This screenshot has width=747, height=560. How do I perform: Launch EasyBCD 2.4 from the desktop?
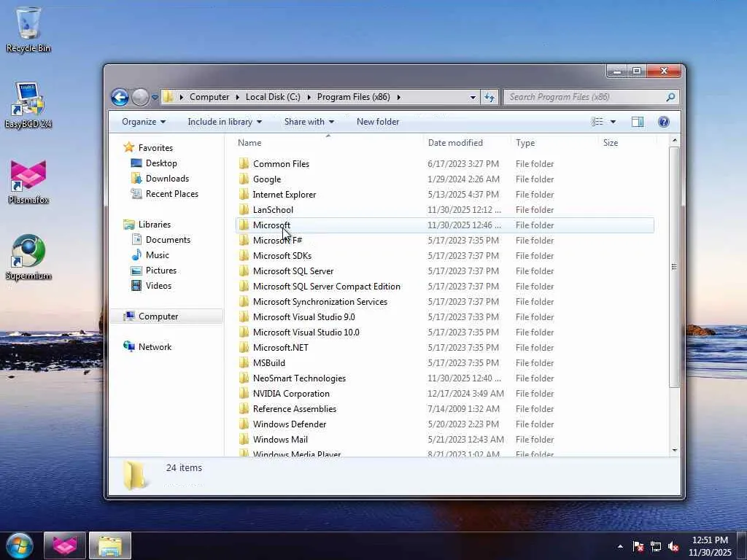pos(28,105)
